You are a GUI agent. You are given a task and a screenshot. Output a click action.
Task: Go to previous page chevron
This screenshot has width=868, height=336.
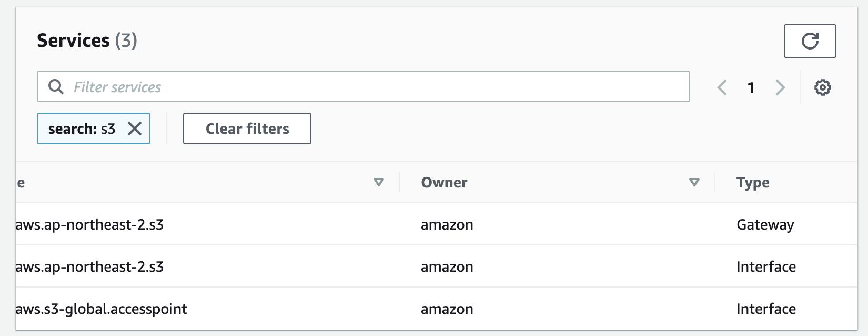coord(722,87)
